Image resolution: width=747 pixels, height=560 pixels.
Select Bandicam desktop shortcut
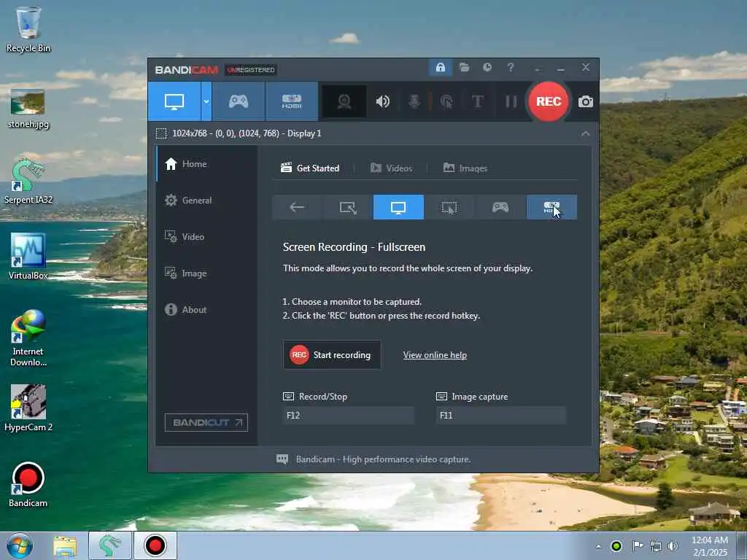coord(28,484)
